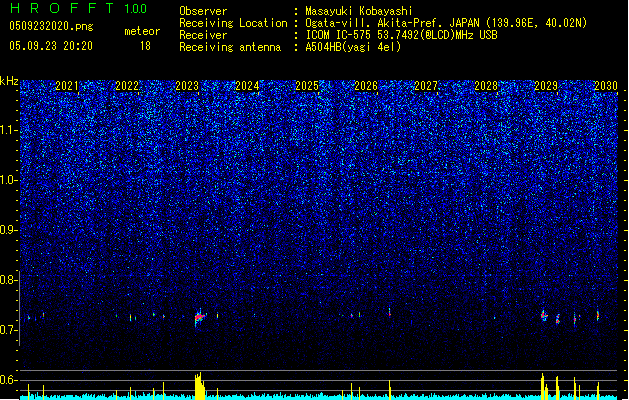Click the 2029 time marker
Image resolution: width=629 pixels, height=400 pixels.
click(546, 86)
